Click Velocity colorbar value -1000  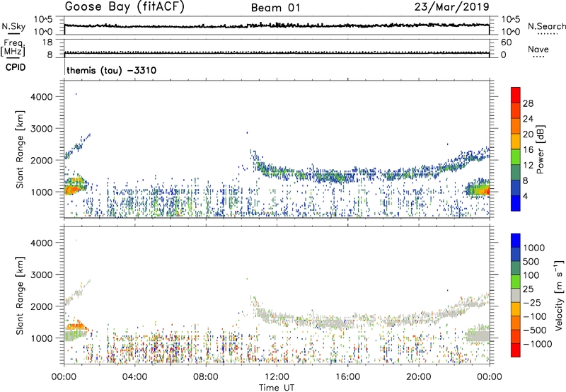point(538,344)
